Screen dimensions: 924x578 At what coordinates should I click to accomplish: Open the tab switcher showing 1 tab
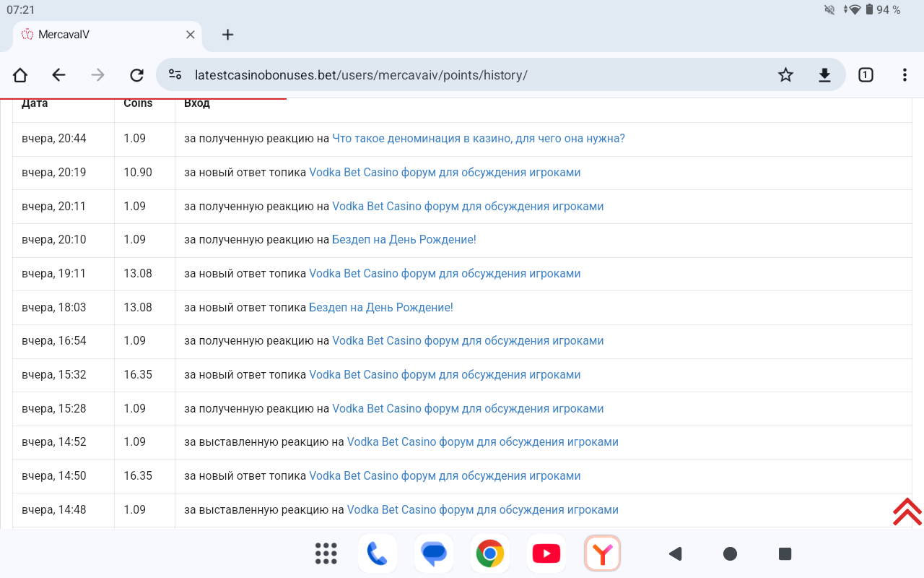pos(866,75)
